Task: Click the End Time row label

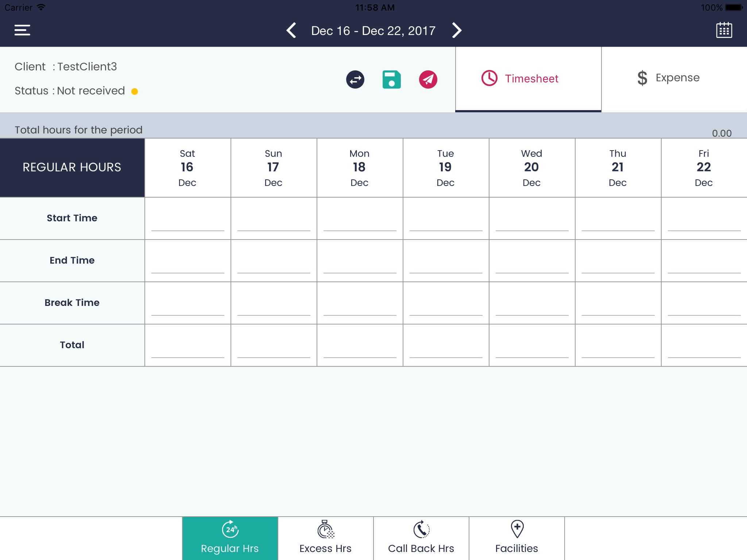Action: pyautogui.click(x=72, y=260)
